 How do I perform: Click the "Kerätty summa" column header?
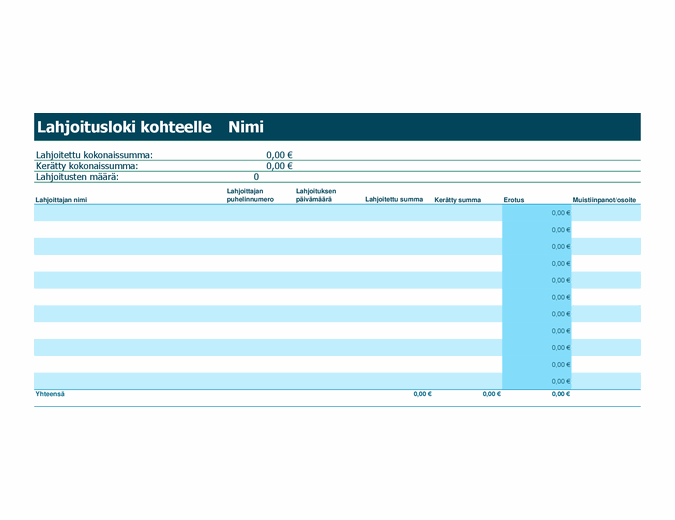coord(457,200)
